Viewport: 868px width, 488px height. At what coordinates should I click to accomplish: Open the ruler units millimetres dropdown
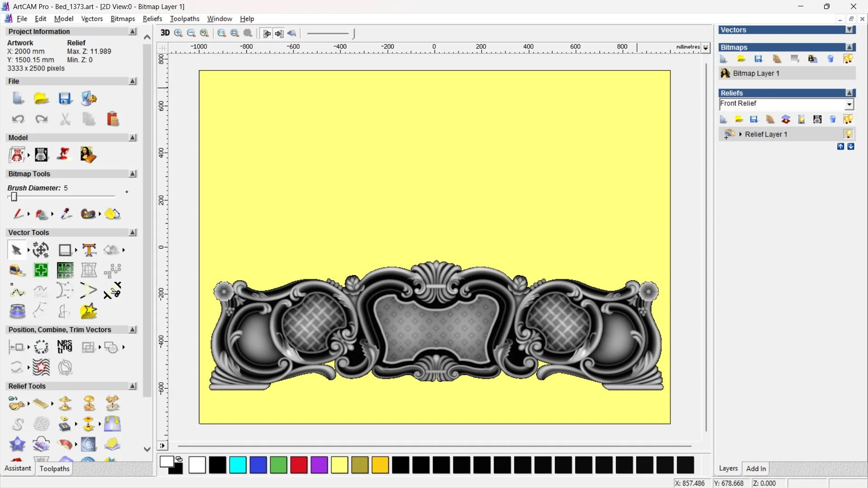pyautogui.click(x=705, y=47)
